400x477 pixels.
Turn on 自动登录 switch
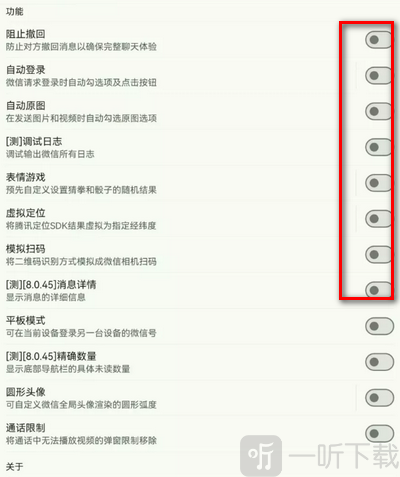(x=379, y=76)
